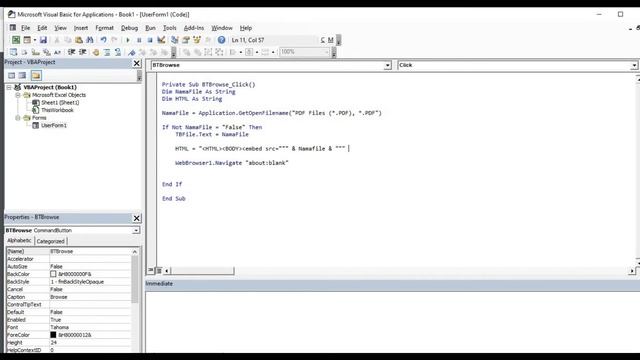The image size is (640, 360).
Task: Run the Sub with the play icon
Action: click(128, 40)
